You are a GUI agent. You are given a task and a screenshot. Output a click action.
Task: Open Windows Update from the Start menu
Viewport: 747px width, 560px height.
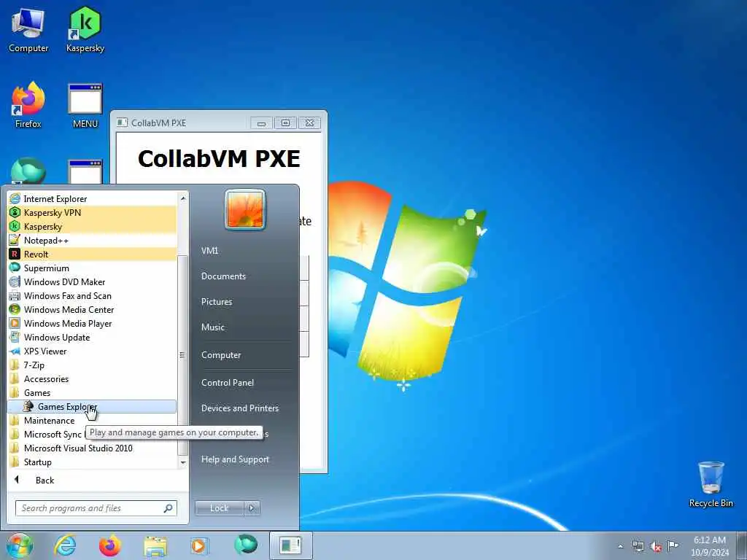(x=92, y=337)
